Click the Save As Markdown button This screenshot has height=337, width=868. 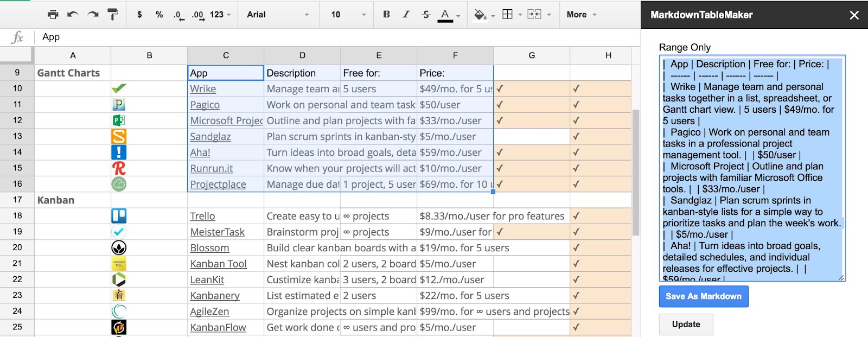click(x=704, y=296)
